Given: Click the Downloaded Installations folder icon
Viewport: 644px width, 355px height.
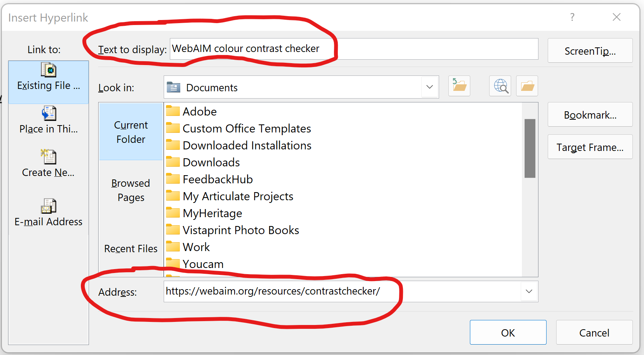Looking at the screenshot, I should point(173,145).
